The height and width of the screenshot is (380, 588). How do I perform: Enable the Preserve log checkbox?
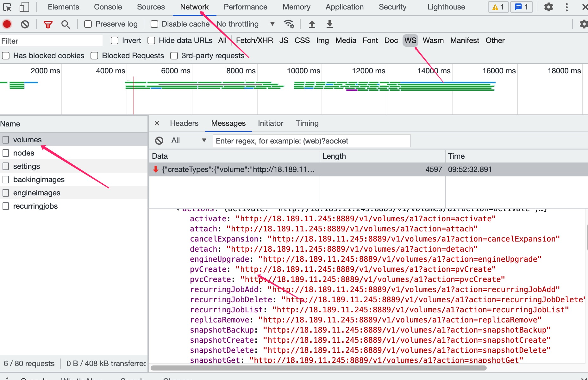point(88,24)
